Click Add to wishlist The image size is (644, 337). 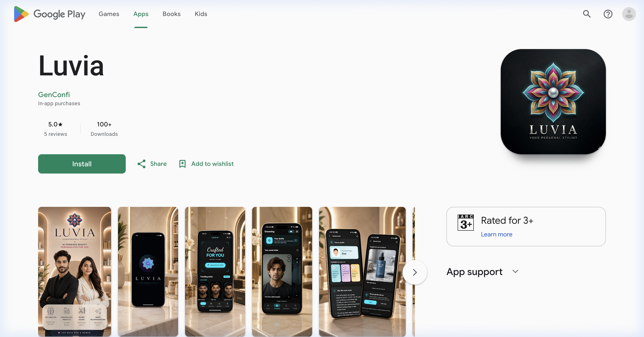click(x=212, y=164)
